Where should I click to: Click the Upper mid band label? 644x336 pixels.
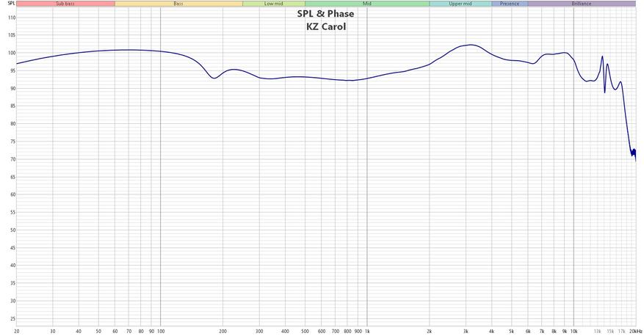pyautogui.click(x=460, y=4)
